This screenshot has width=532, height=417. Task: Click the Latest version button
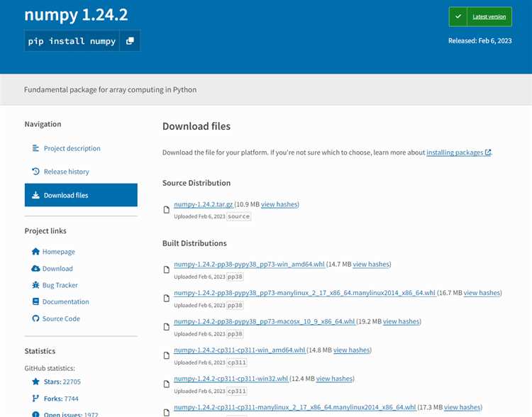480,16
